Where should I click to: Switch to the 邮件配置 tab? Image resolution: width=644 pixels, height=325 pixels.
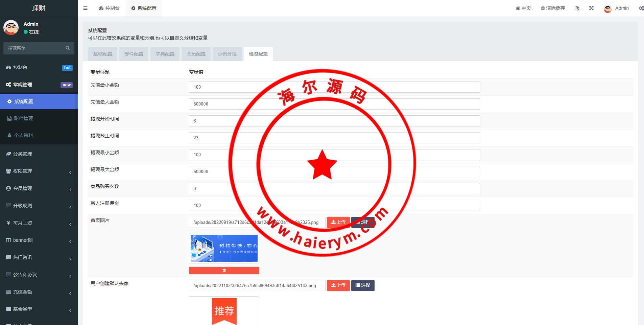[x=134, y=54]
